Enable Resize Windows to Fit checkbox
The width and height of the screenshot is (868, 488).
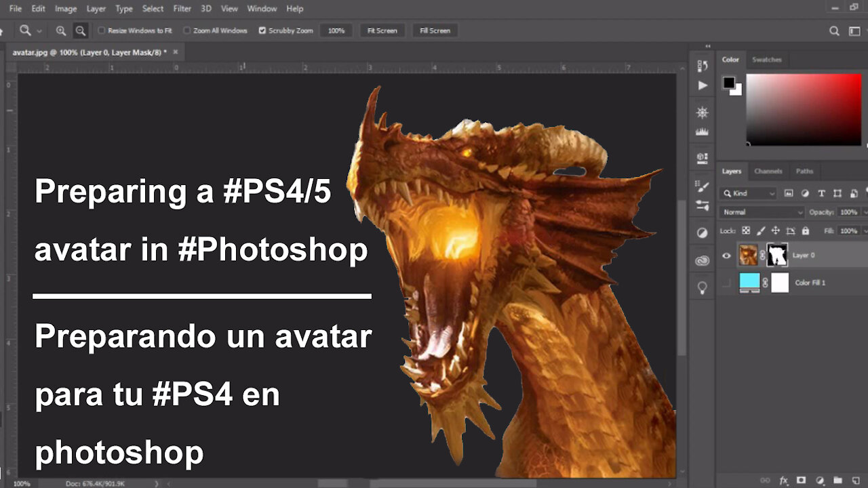pos(102,30)
